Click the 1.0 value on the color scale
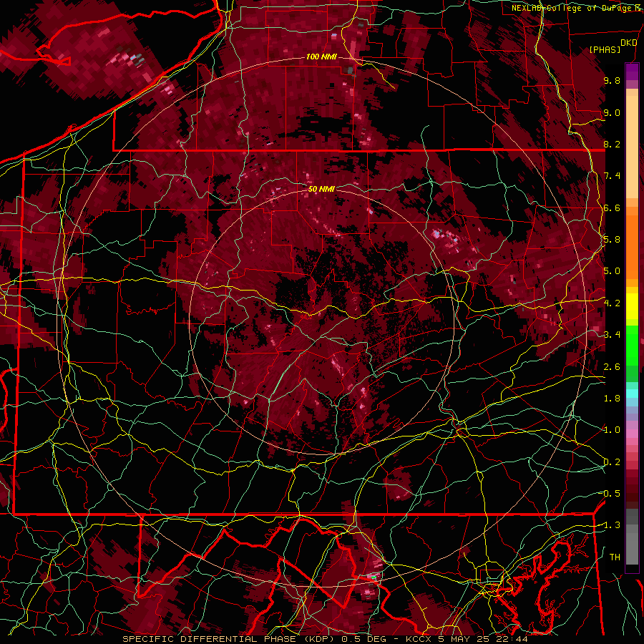The width and height of the screenshot is (644, 644). pos(612,430)
